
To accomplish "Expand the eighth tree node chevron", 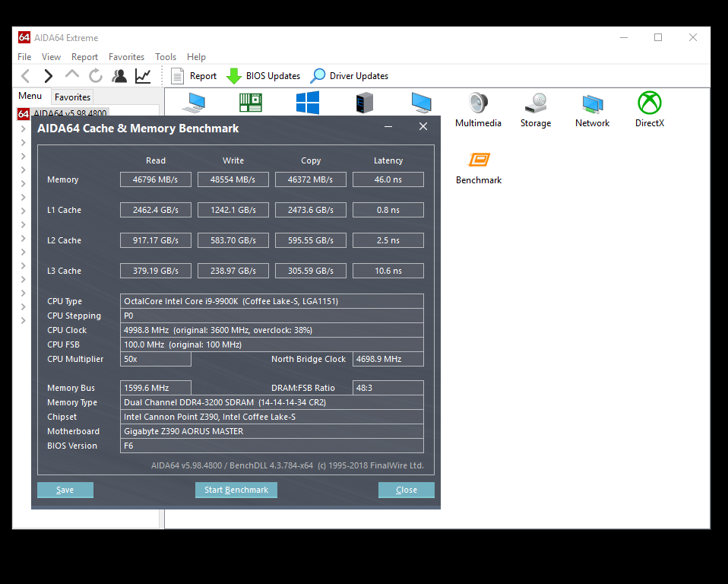I will pos(24,225).
